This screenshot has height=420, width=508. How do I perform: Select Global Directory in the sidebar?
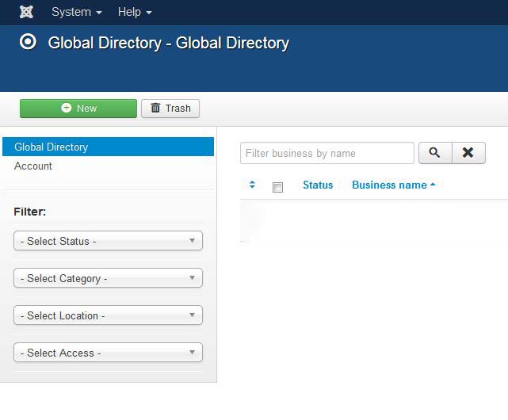(109, 147)
